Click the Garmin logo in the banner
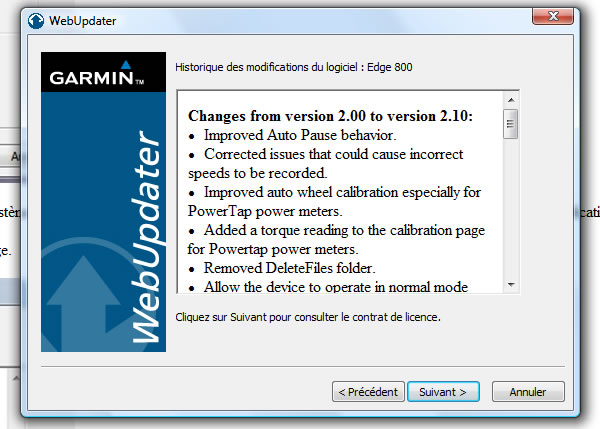 (x=97, y=74)
